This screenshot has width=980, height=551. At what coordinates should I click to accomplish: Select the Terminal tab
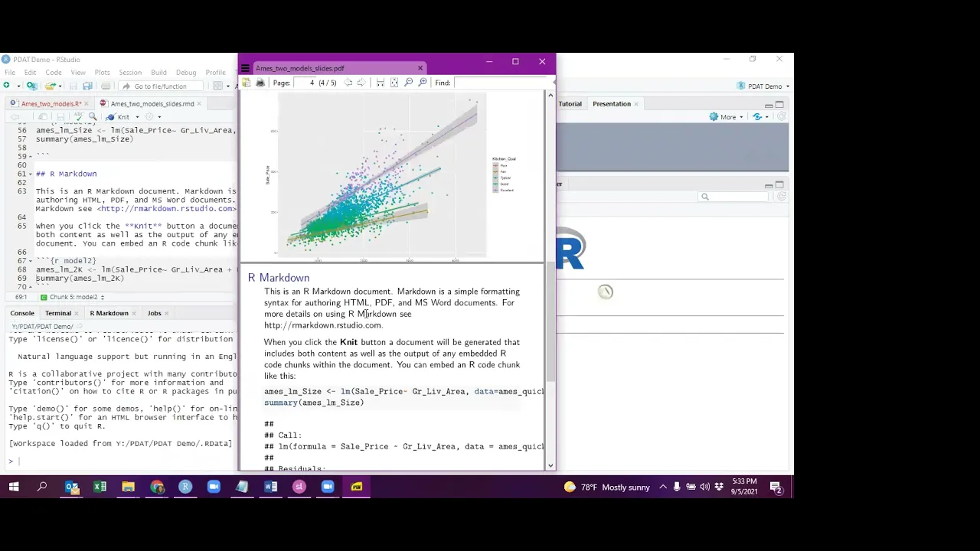tap(57, 313)
